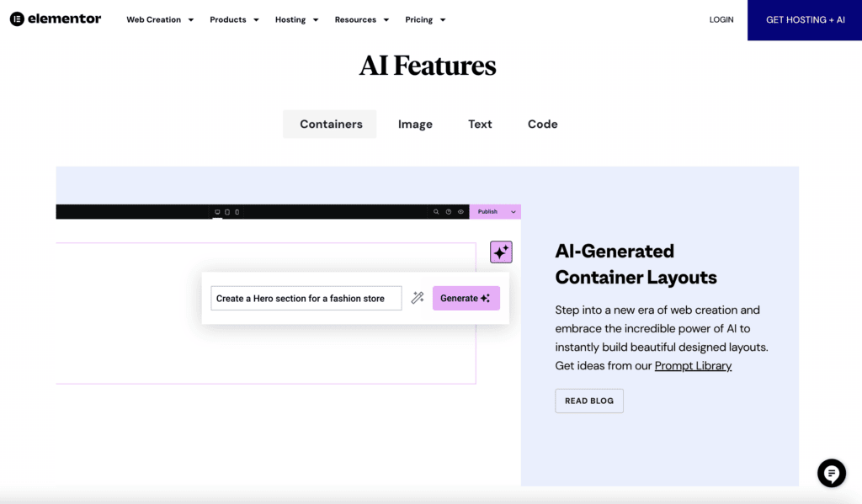Click the help question-mark icon in the editor bar

(x=449, y=211)
